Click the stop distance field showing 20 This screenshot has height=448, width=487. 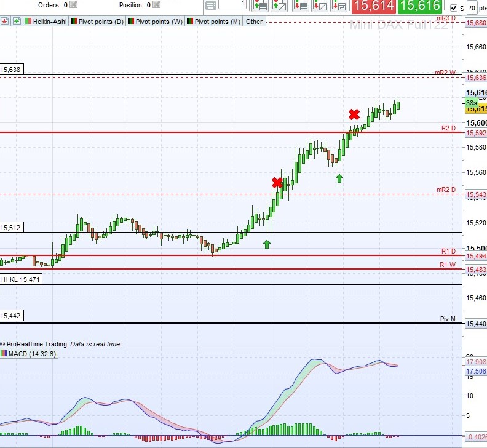pyautogui.click(x=472, y=8)
